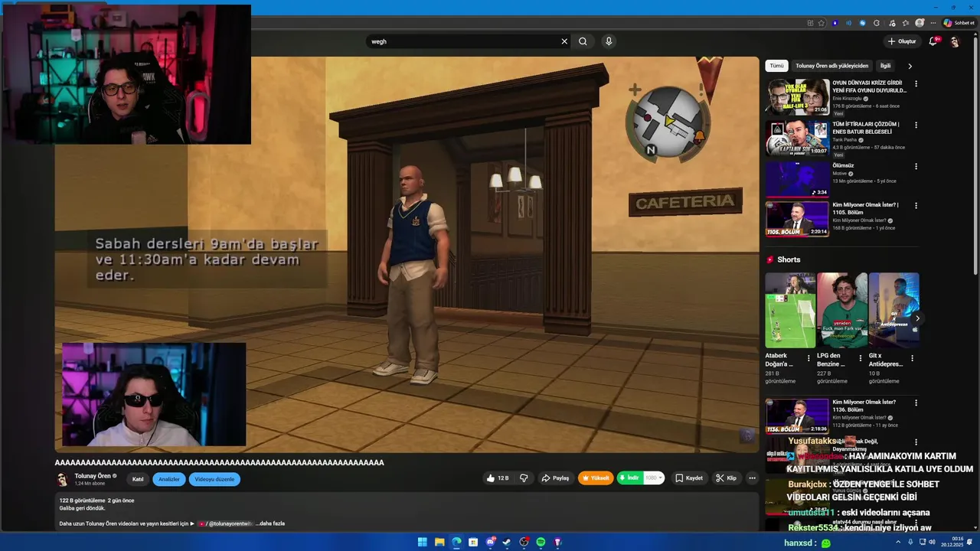Click the YouTube search magnifier button

[583, 41]
